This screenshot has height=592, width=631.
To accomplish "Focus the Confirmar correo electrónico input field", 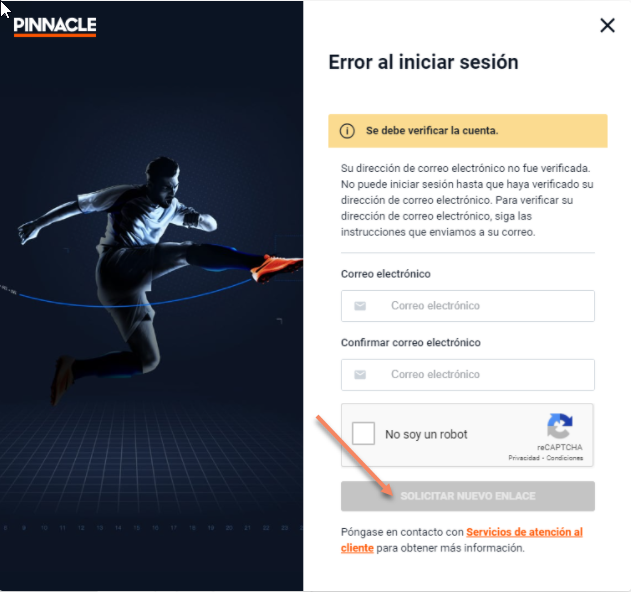I will [x=468, y=375].
